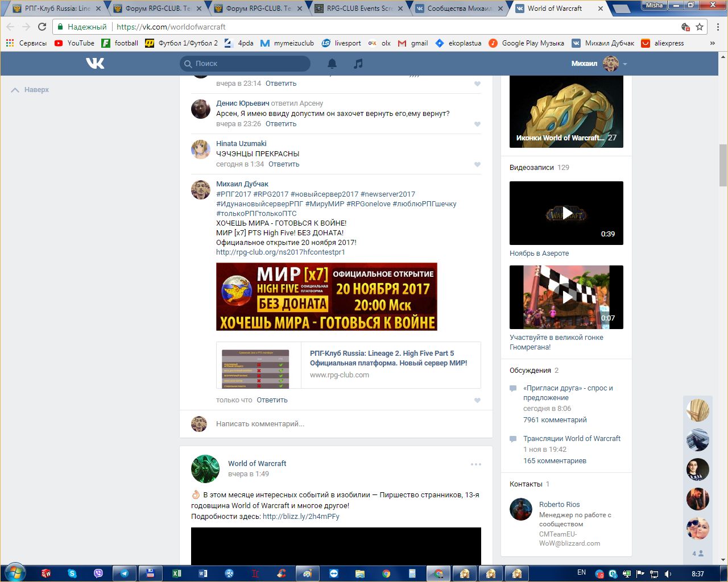
Task: Like Михаил Дубчак's comment heart
Action: coord(477,400)
